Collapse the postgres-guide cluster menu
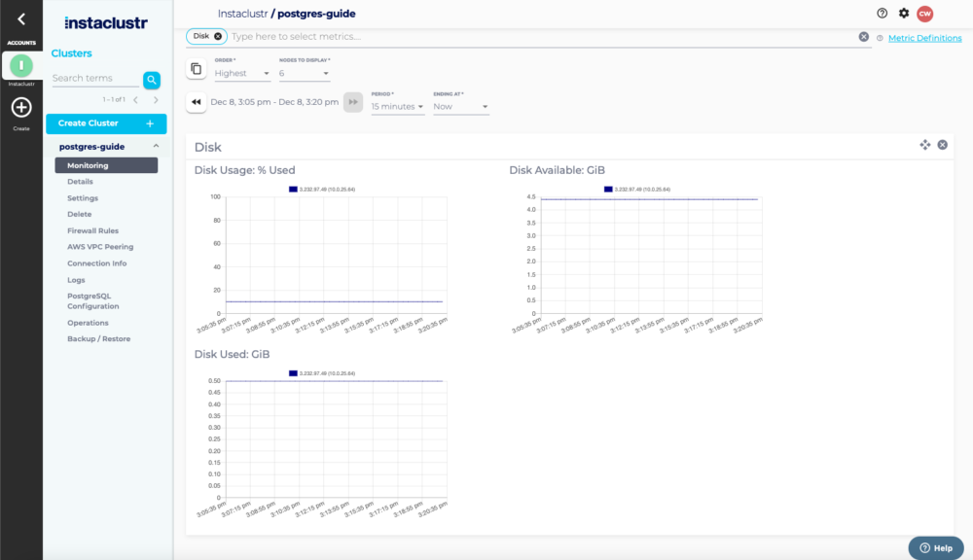 pos(154,146)
